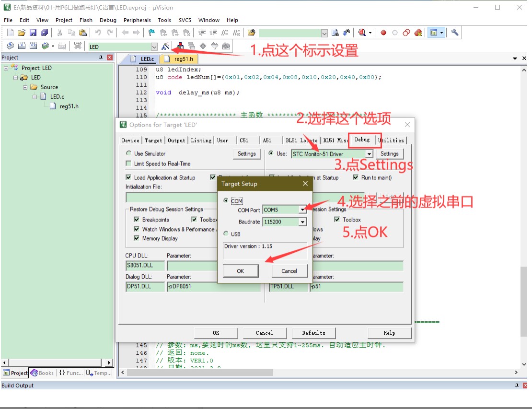Open editor tab list dropdown arrow
532x409 pixels.
(515, 58)
